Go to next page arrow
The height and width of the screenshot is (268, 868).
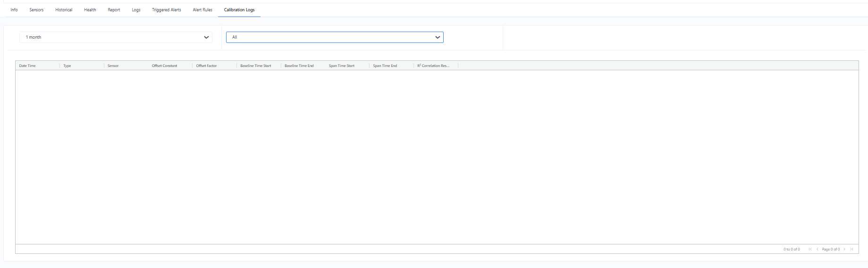click(844, 249)
